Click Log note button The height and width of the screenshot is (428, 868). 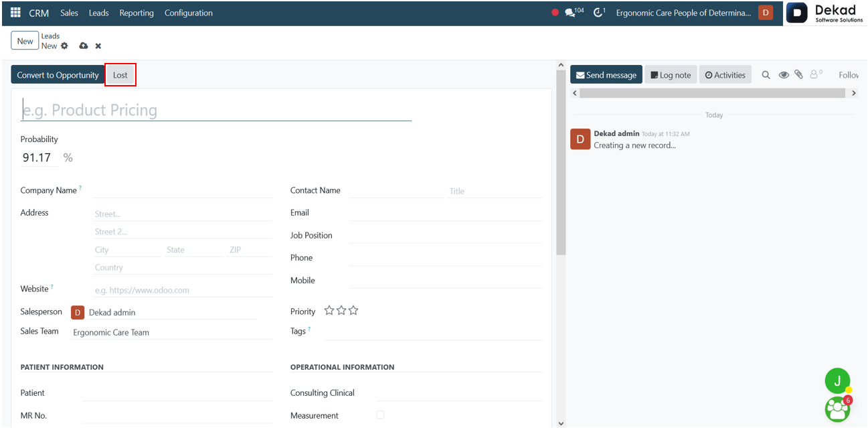coord(671,75)
